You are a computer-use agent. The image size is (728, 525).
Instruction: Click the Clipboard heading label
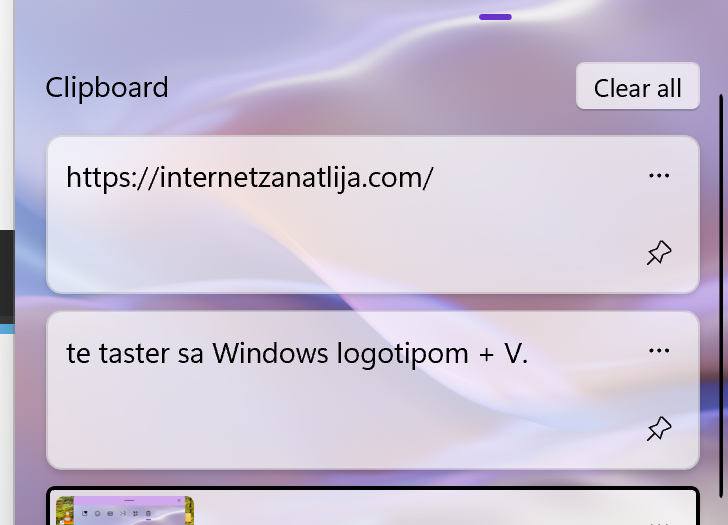[x=107, y=87]
